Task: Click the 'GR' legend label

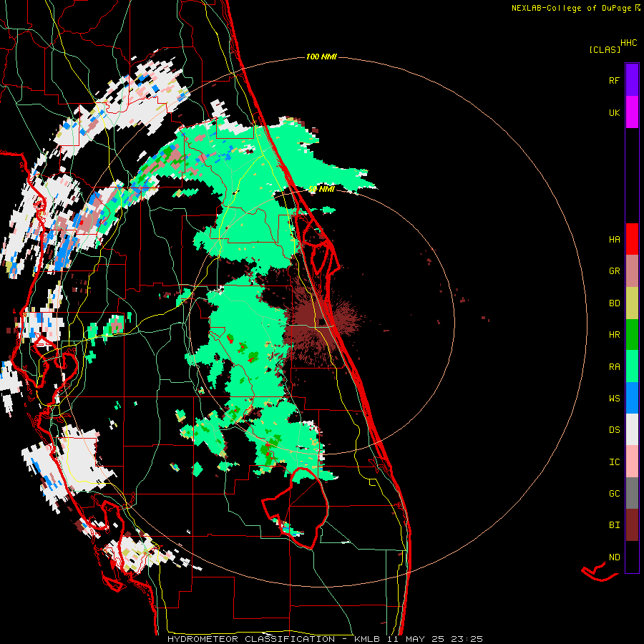Action: (x=614, y=271)
